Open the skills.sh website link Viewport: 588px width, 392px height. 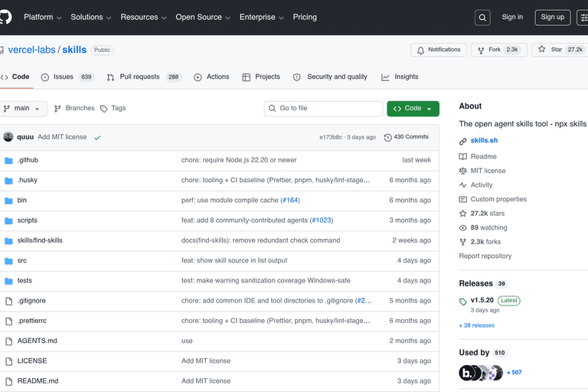click(x=484, y=140)
